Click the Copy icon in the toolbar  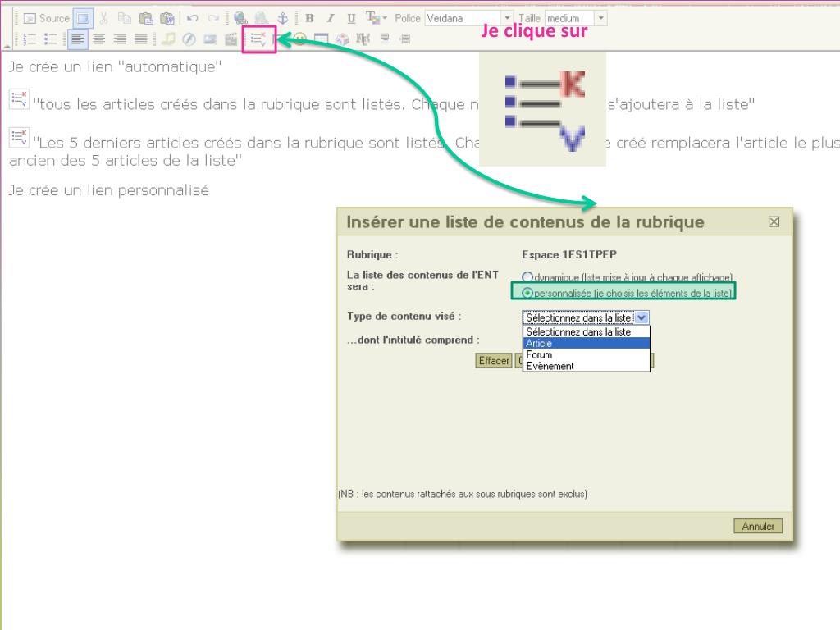coord(125,18)
